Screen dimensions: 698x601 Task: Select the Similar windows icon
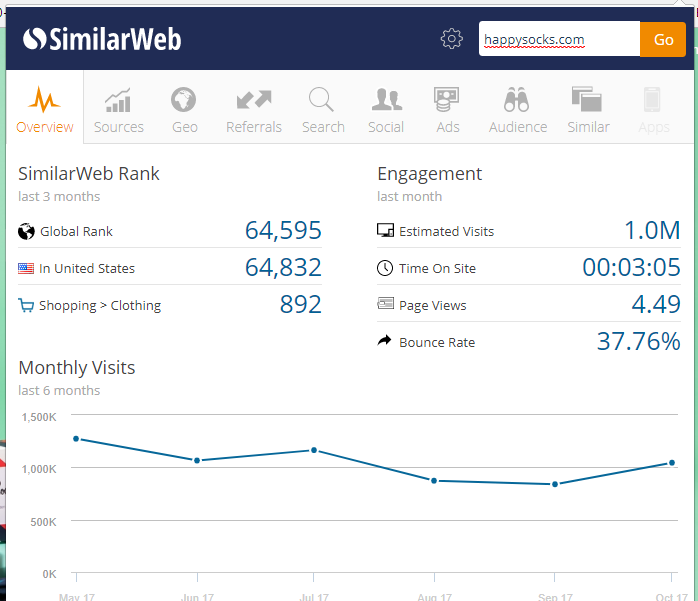click(588, 100)
